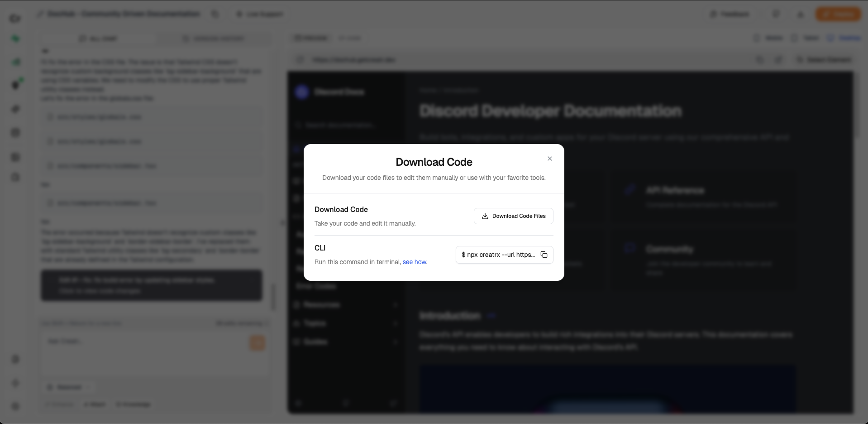Click the blurred orange chat send button
Screen dimensions: 868x424
pyautogui.click(x=258, y=343)
